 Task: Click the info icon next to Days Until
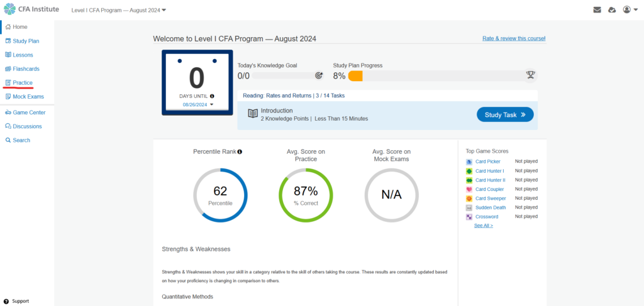click(x=212, y=96)
